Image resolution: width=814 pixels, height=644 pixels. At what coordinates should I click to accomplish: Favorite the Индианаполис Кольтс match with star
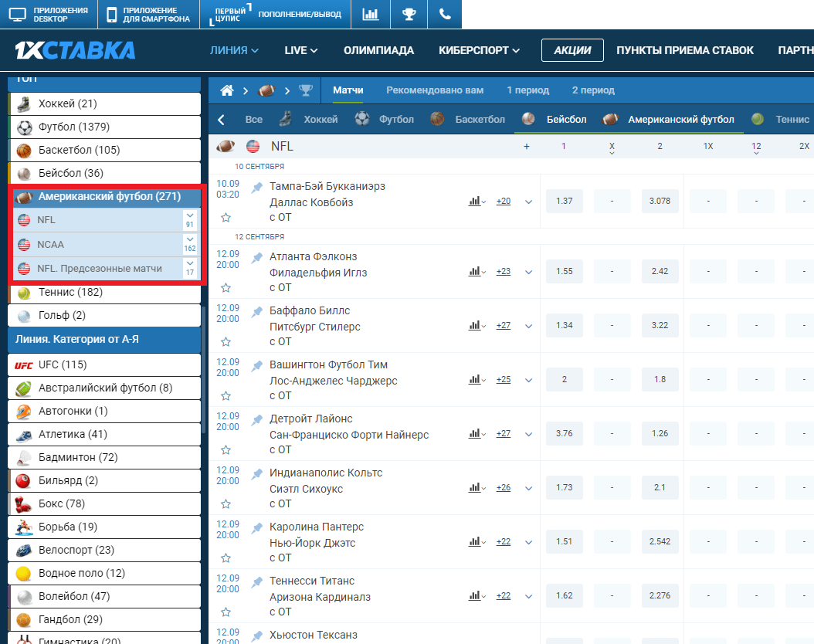click(226, 504)
